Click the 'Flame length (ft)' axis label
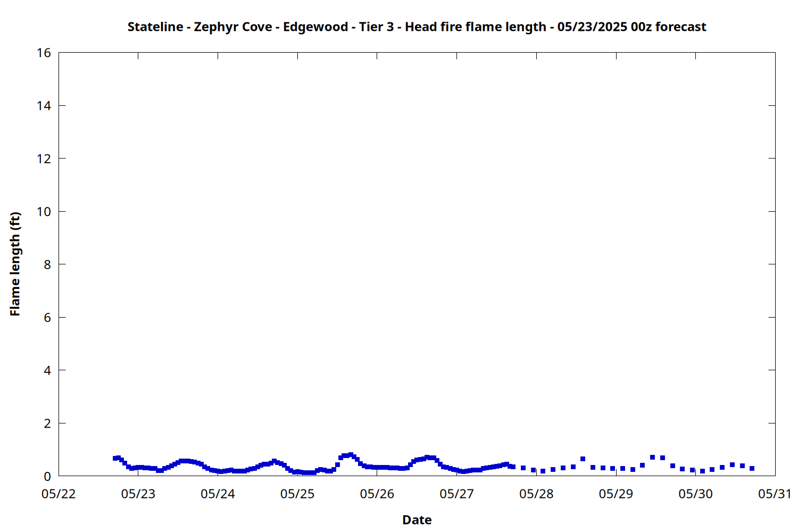Image resolution: width=798 pixels, height=532 pixels. click(15, 264)
